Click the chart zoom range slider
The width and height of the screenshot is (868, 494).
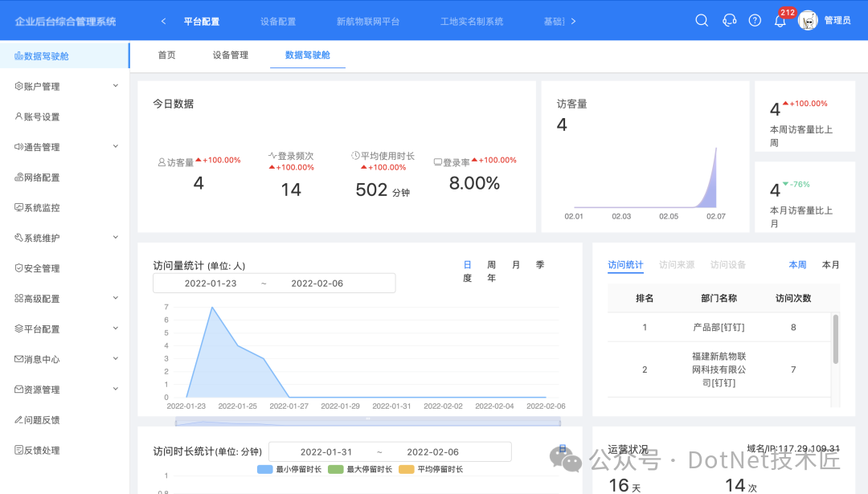click(367, 422)
